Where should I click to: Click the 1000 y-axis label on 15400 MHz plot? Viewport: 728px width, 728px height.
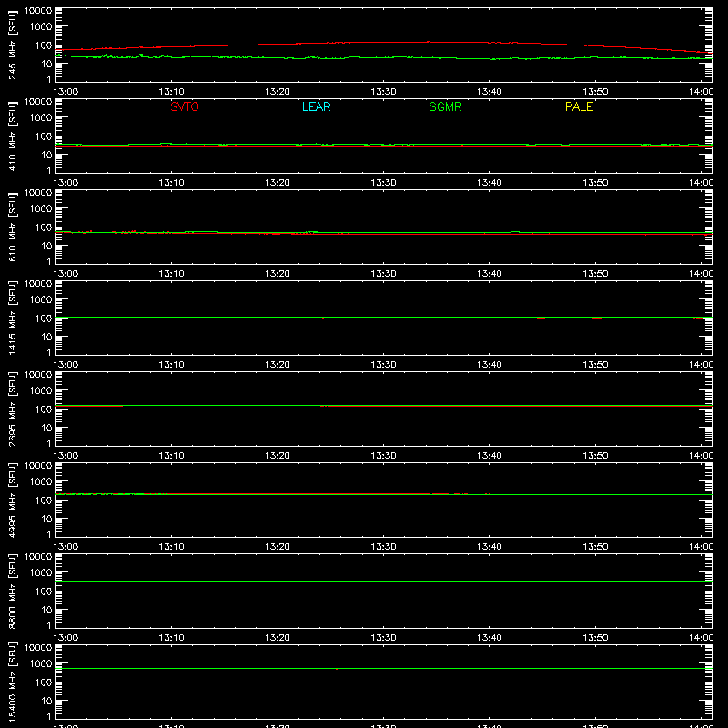point(41,664)
